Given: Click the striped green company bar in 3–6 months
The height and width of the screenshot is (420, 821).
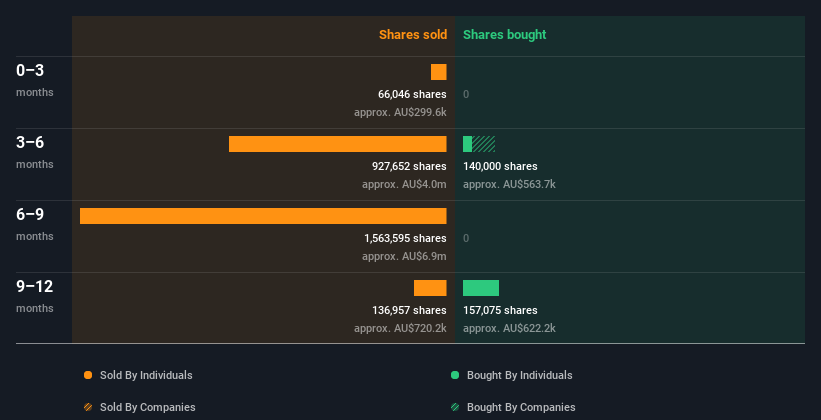Looking at the screenshot, I should pos(484,144).
